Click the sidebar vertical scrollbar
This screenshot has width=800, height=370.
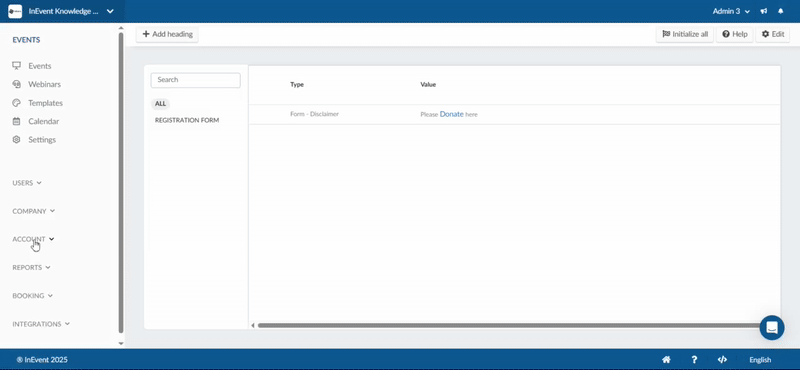pyautogui.click(x=121, y=182)
